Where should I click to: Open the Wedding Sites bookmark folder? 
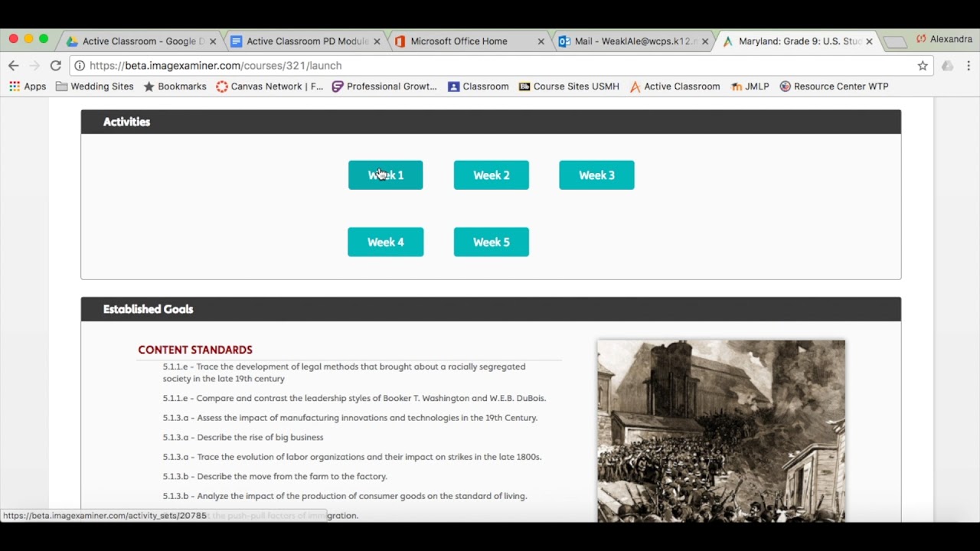coord(95,86)
